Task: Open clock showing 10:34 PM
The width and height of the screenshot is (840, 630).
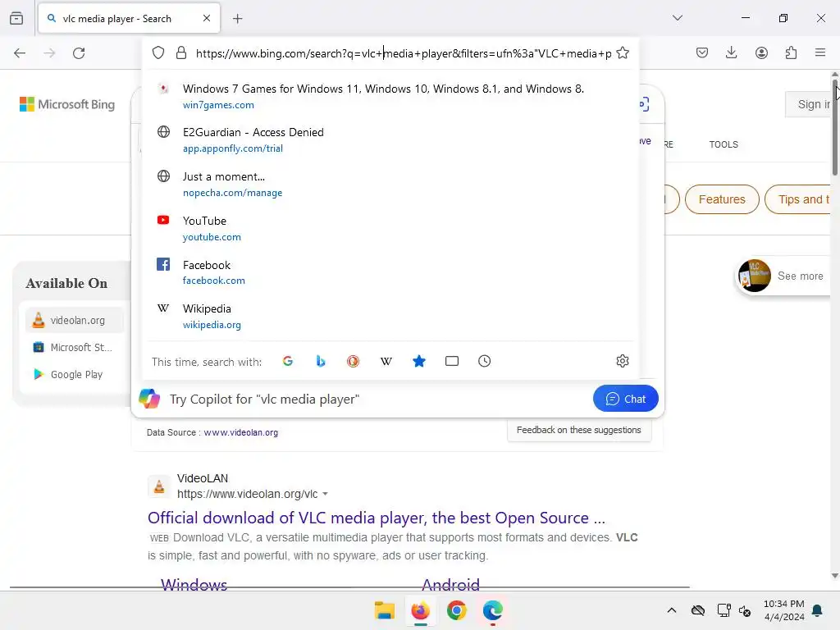Action: point(783,610)
